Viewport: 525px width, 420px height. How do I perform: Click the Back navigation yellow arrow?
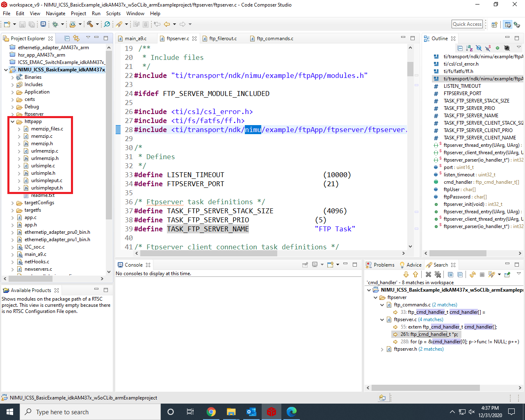pos(167,24)
